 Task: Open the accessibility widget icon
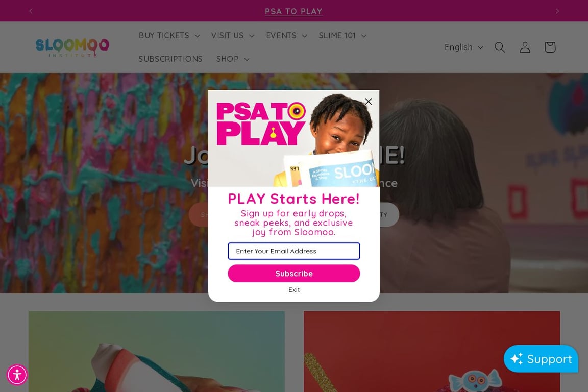pyautogui.click(x=17, y=375)
